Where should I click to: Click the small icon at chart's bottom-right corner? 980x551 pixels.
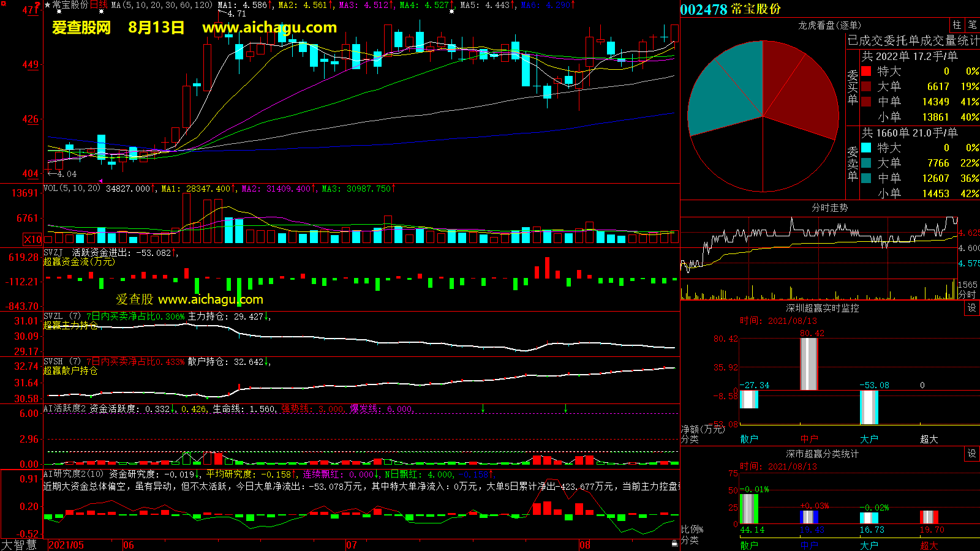coord(675,543)
